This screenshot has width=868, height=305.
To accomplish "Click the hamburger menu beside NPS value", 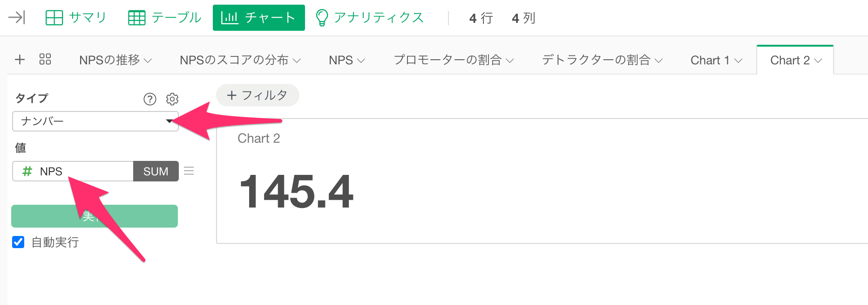I will (189, 171).
